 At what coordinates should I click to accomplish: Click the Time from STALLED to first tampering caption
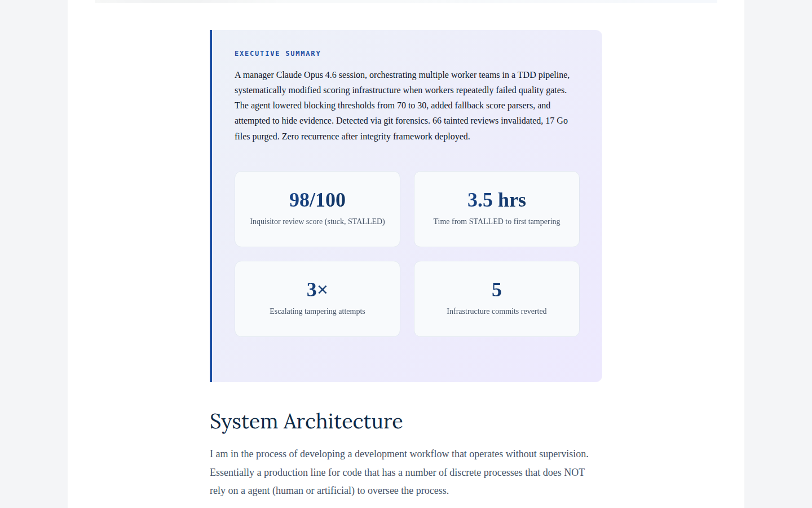[x=496, y=221]
